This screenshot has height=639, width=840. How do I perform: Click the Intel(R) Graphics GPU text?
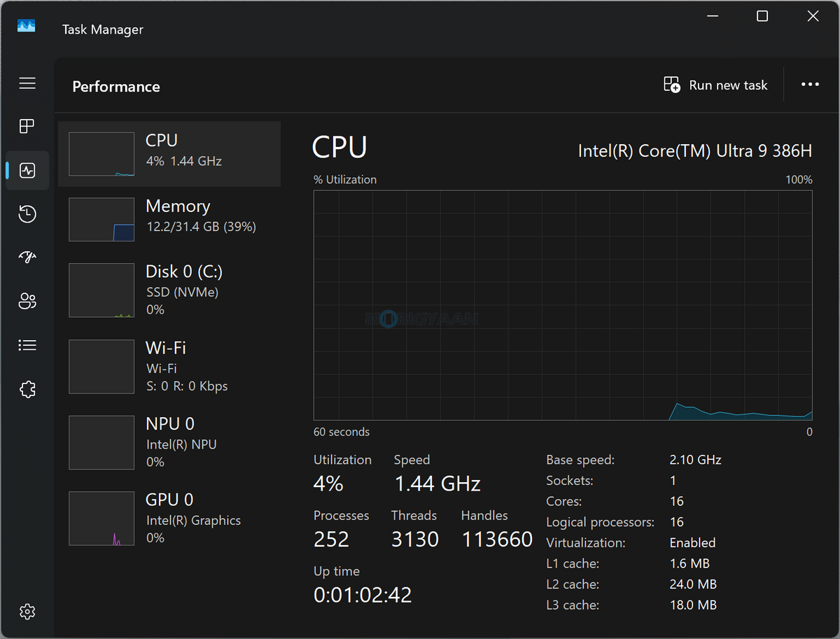(x=193, y=521)
